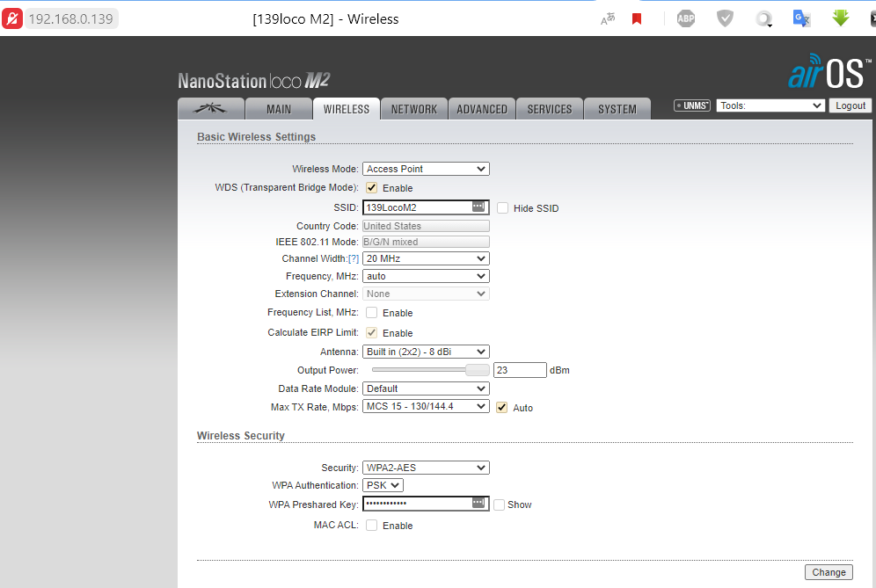Open the Frequency, MHz dropdown
876x588 pixels.
click(x=426, y=276)
